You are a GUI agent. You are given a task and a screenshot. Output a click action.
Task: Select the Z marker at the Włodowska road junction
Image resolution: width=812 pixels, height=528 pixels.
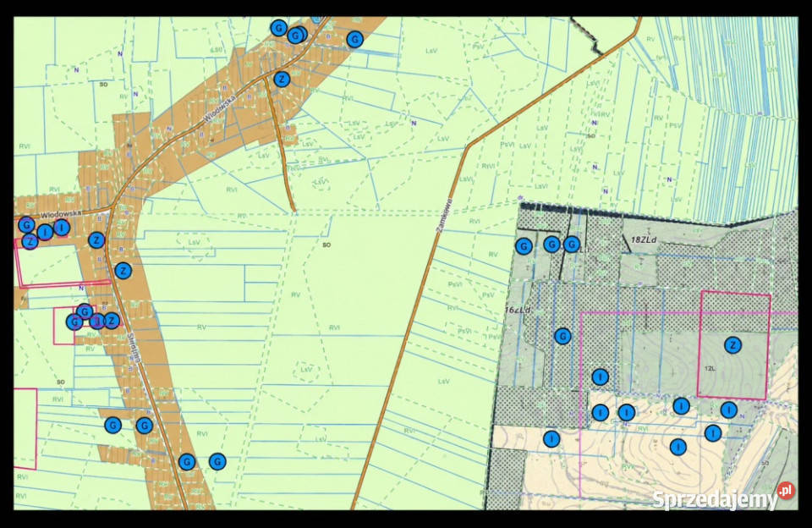[281, 80]
